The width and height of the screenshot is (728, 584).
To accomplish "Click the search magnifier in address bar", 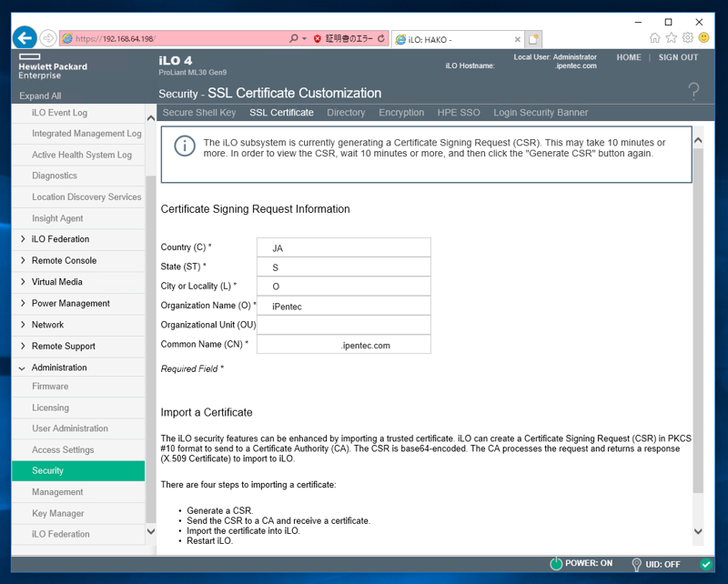I will pyautogui.click(x=293, y=38).
